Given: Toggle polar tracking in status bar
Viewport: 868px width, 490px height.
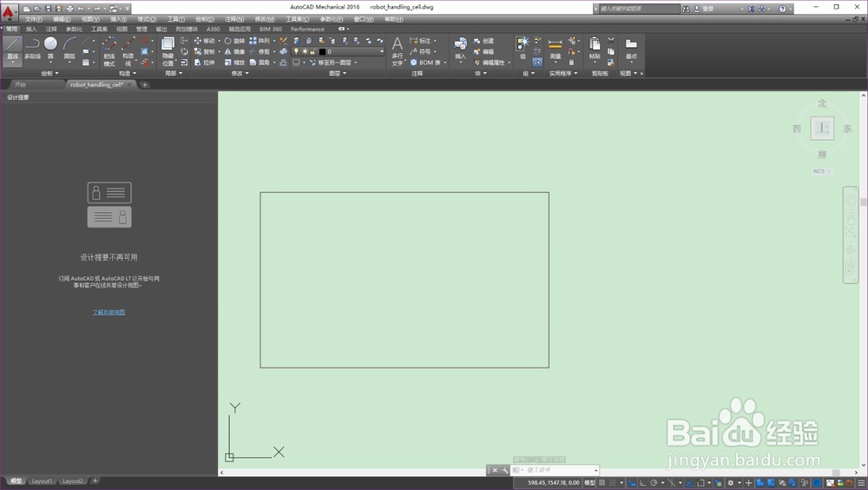Looking at the screenshot, I should tap(654, 483).
